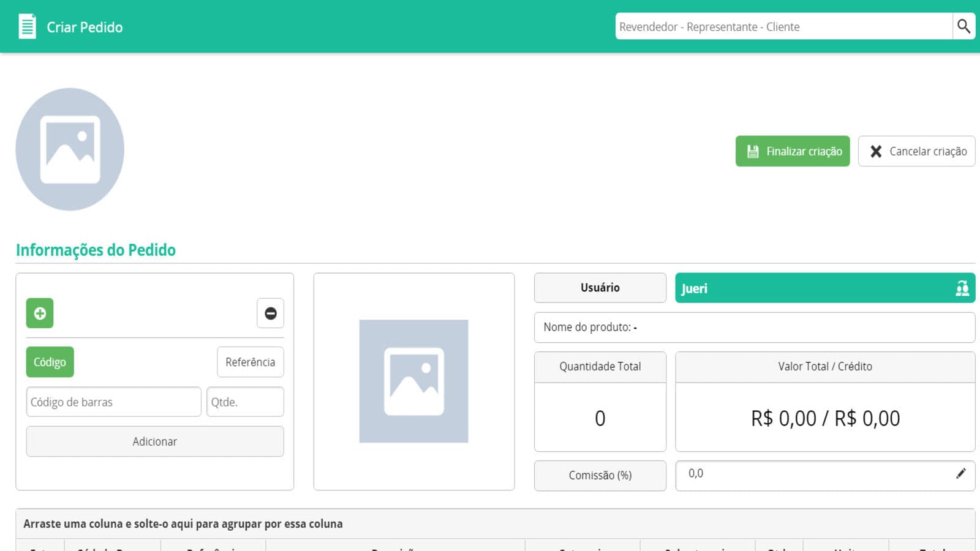Click the user selection icon beside Jueri
Viewport: 980px width, 551px height.
coord(962,288)
